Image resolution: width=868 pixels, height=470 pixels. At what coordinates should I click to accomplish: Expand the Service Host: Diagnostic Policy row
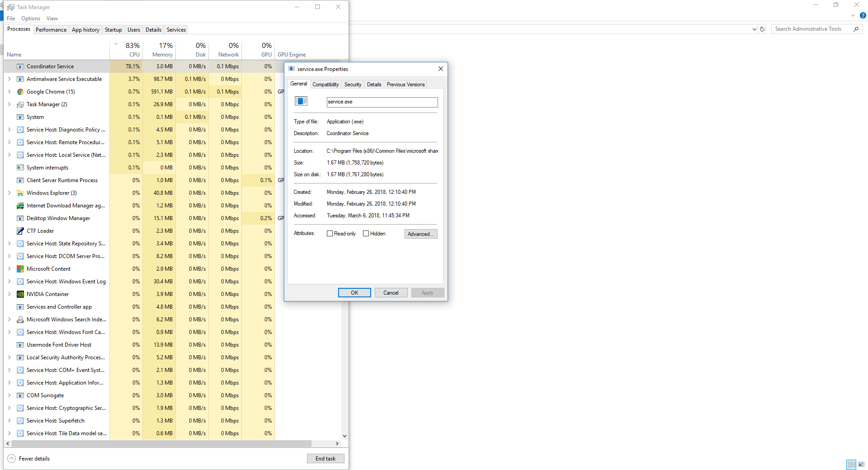[9, 130]
